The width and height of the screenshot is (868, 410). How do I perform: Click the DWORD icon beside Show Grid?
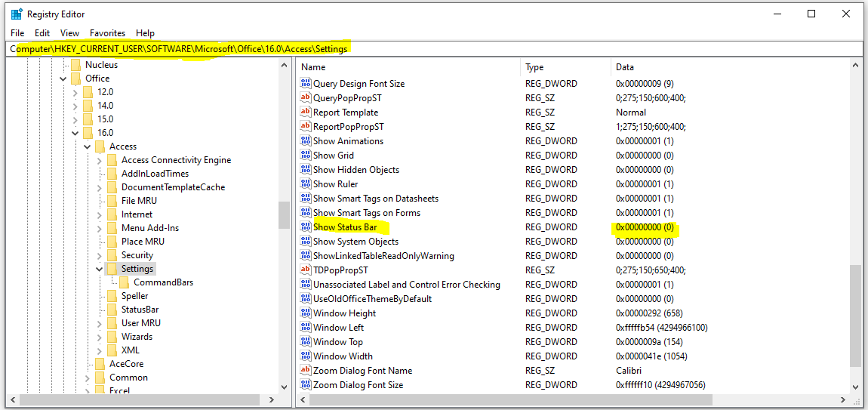pyautogui.click(x=306, y=155)
